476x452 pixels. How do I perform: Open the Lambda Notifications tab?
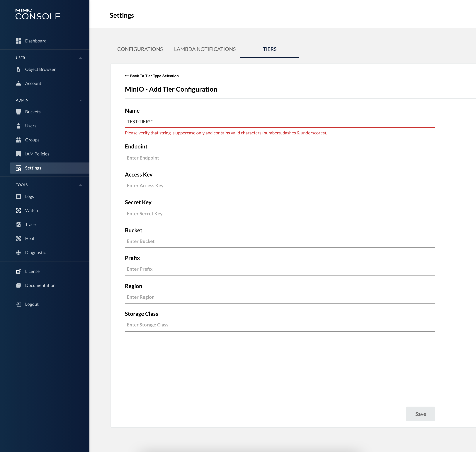[205, 49]
